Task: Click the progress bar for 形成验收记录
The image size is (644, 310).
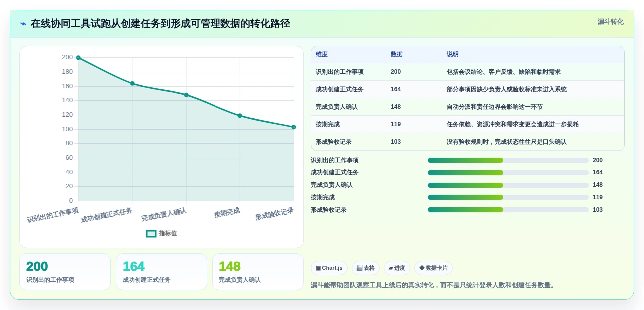Action: [x=508, y=210]
